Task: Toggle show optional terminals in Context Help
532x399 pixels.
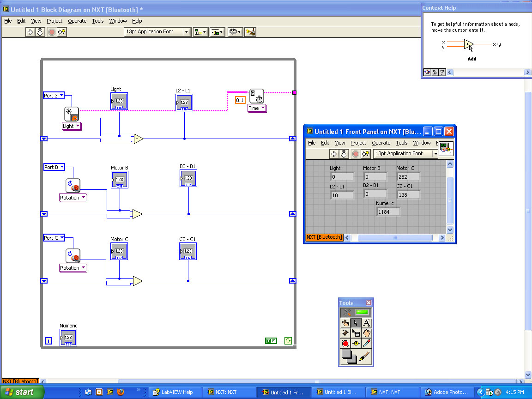Action: pos(427,72)
